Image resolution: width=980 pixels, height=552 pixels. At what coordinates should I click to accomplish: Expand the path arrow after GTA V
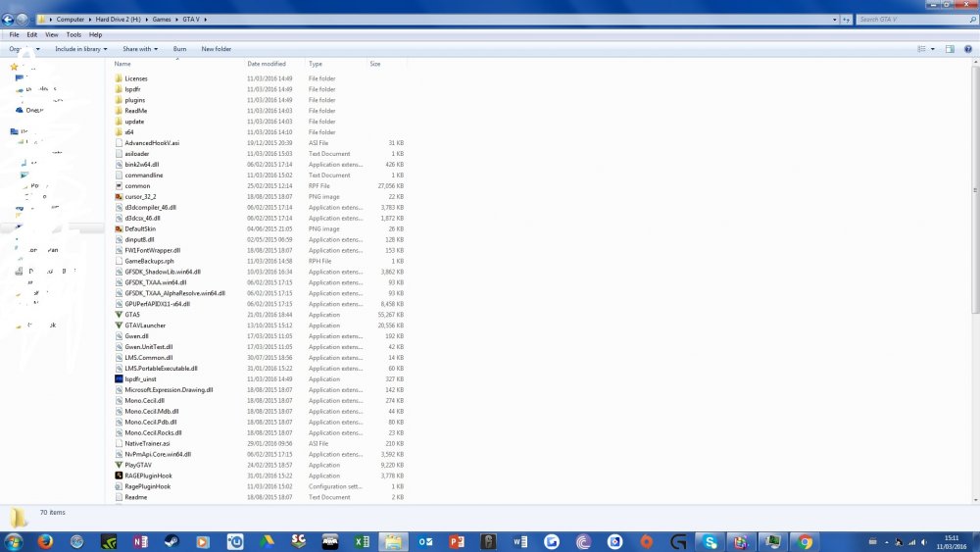pyautogui.click(x=205, y=20)
